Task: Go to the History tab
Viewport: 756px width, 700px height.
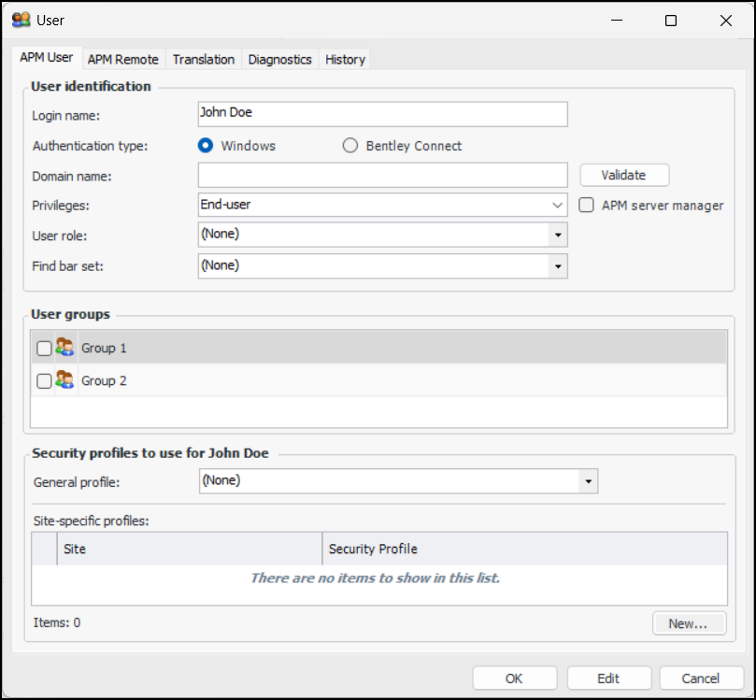Action: [x=345, y=59]
